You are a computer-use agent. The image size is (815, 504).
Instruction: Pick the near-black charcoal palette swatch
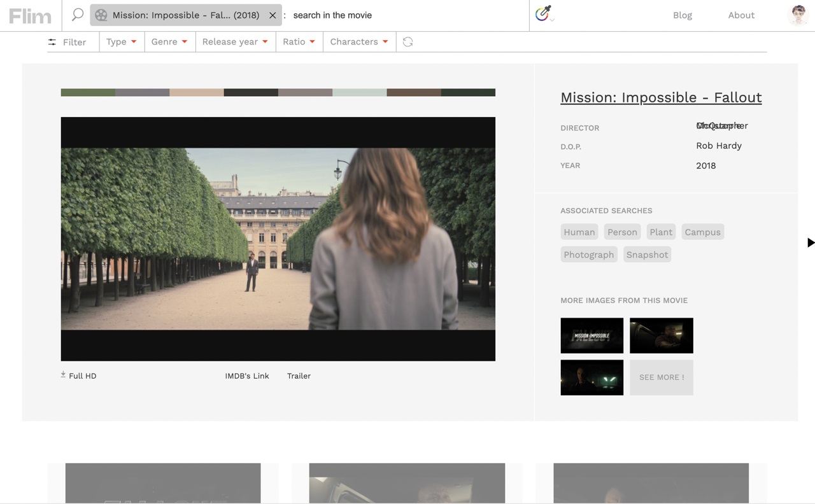[x=251, y=93]
